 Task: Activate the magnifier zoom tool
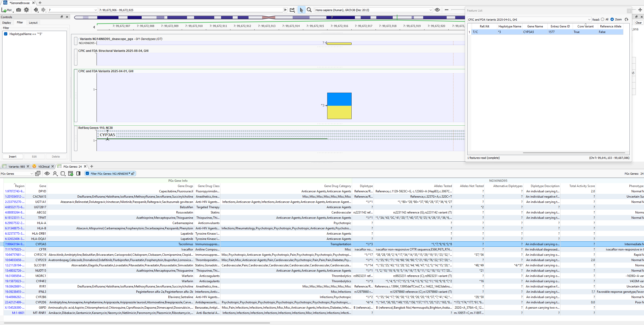309,10
